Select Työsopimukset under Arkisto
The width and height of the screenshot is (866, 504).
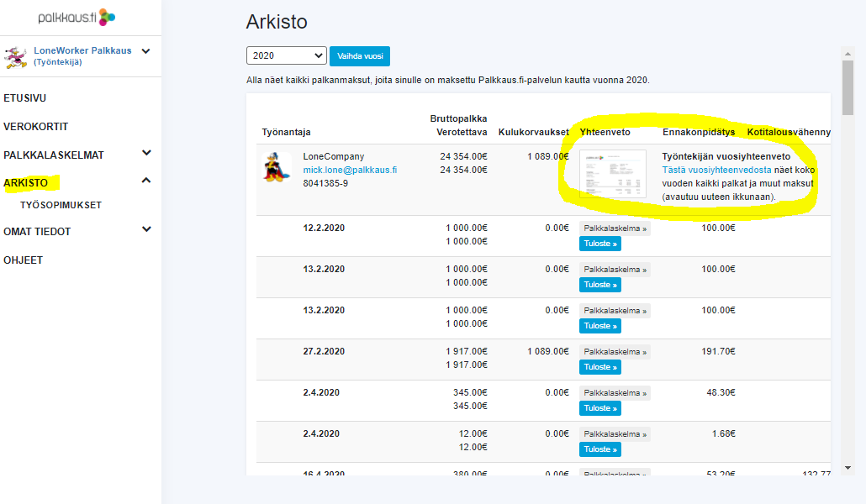(61, 205)
